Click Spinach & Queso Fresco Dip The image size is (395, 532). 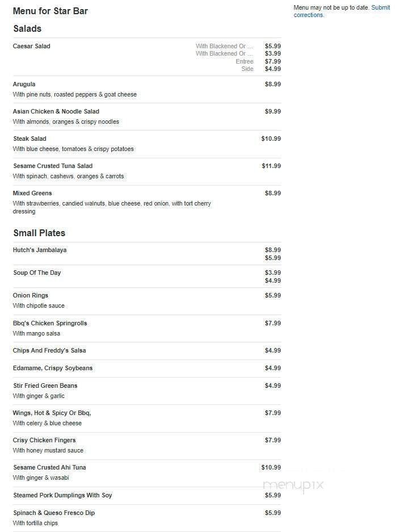point(54,513)
